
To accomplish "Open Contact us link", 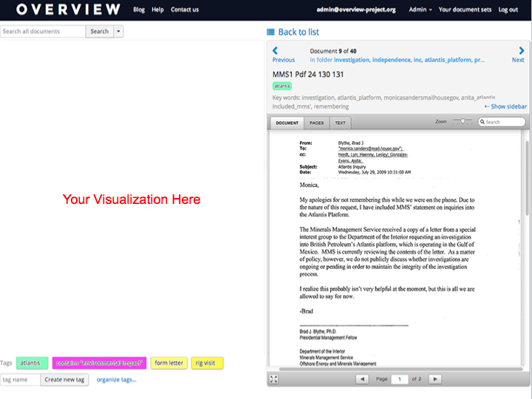I will (x=185, y=10).
